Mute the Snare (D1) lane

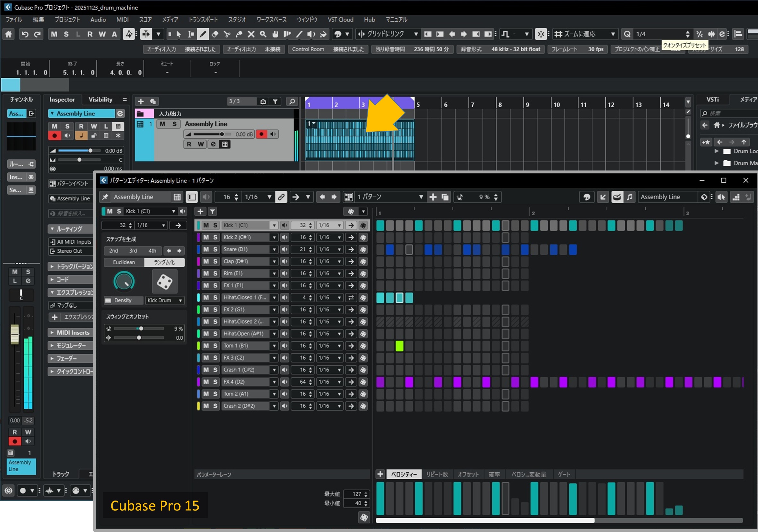(x=206, y=249)
